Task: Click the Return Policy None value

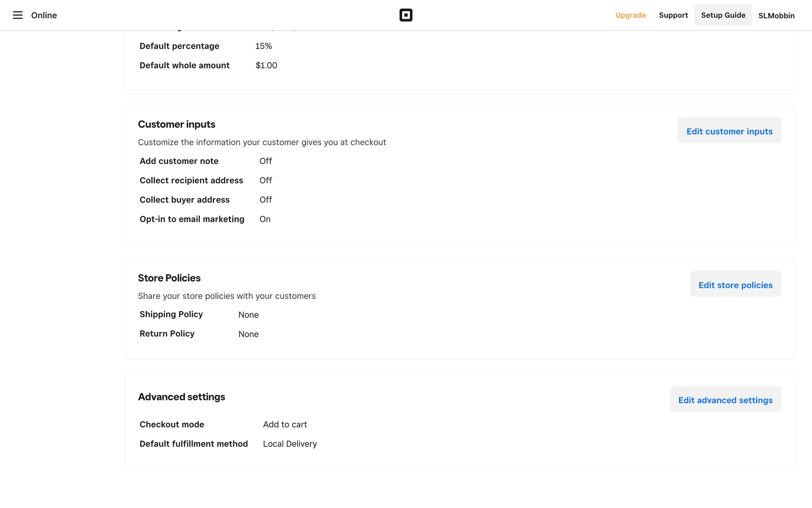Action: tap(248, 334)
